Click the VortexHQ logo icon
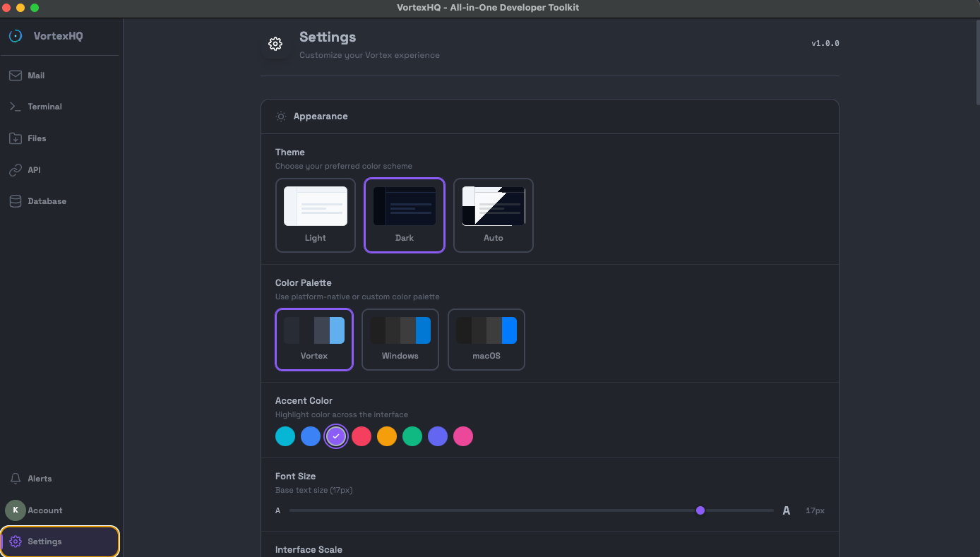Screen dimensions: 980x557 pos(15,35)
